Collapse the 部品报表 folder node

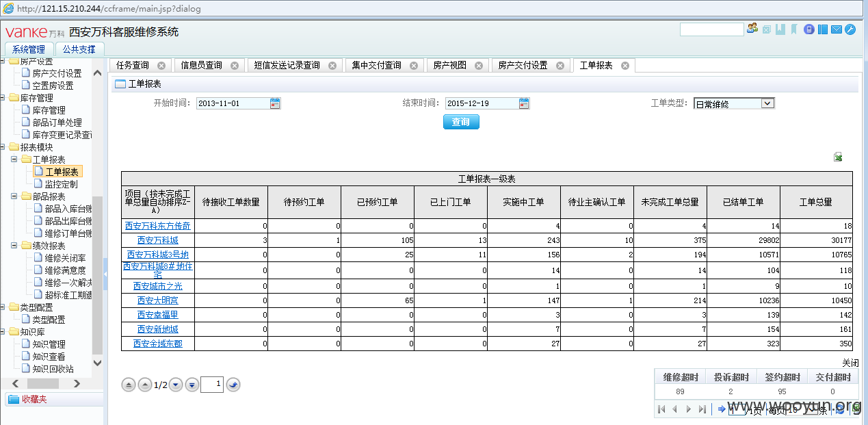(x=15, y=196)
